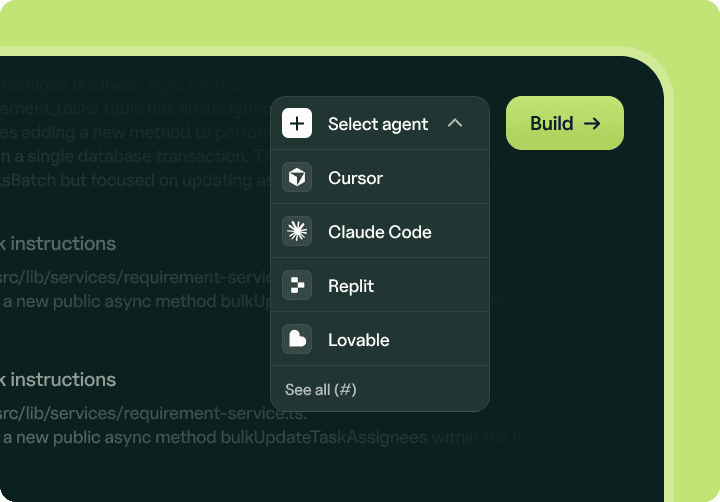Click the text 'ement_tasks table has an assigned'
This screenshot has width=720, height=502.
click(x=135, y=108)
